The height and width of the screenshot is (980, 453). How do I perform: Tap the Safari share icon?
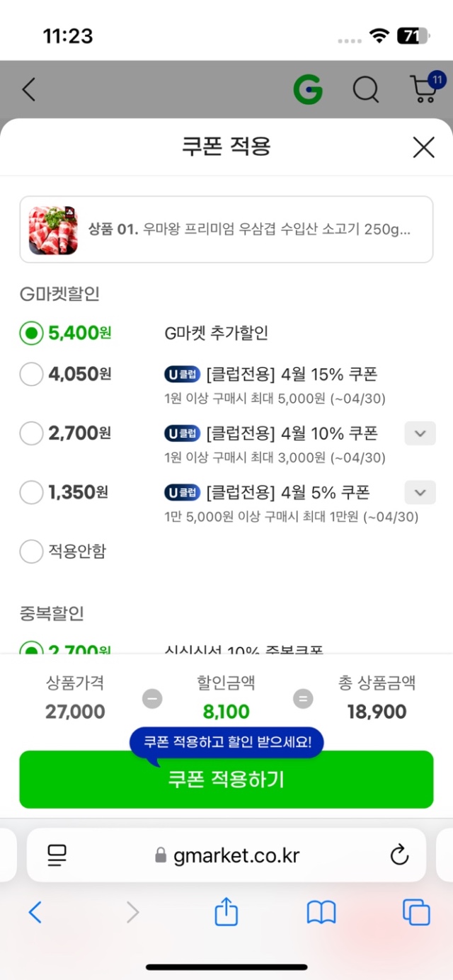tap(226, 912)
